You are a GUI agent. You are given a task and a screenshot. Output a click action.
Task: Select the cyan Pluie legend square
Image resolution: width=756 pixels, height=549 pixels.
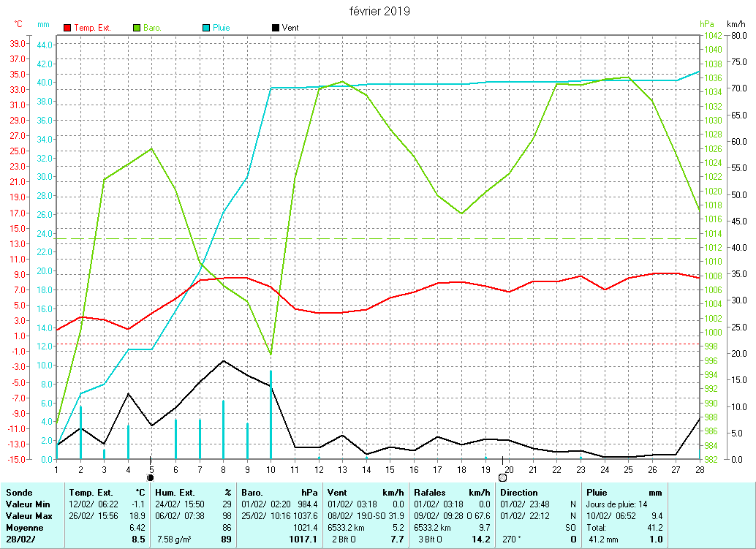tap(206, 28)
